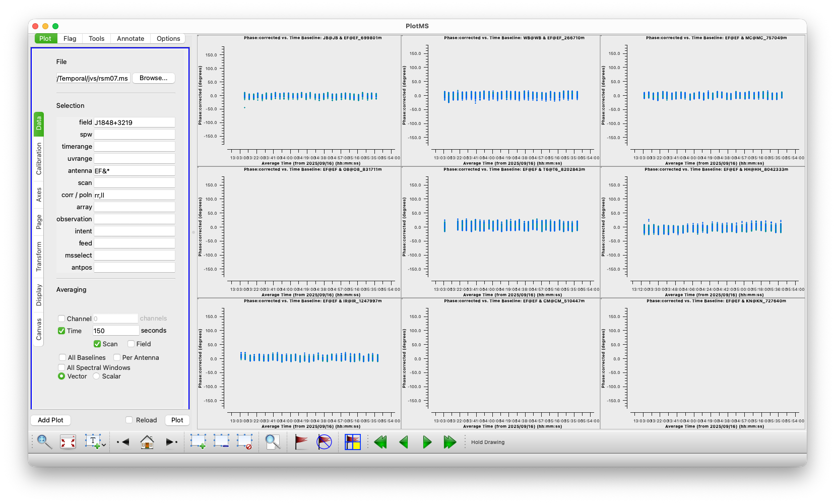Activate the Pan tool with red arrows

point(68,442)
